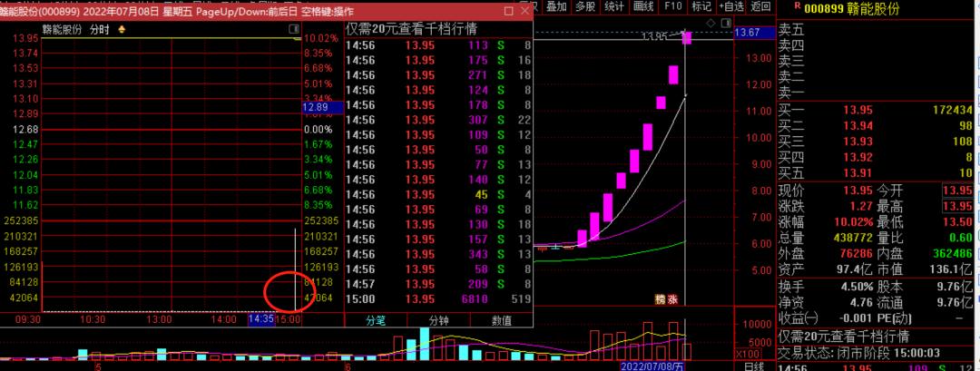Switch to the 分钟 tab

438,320
